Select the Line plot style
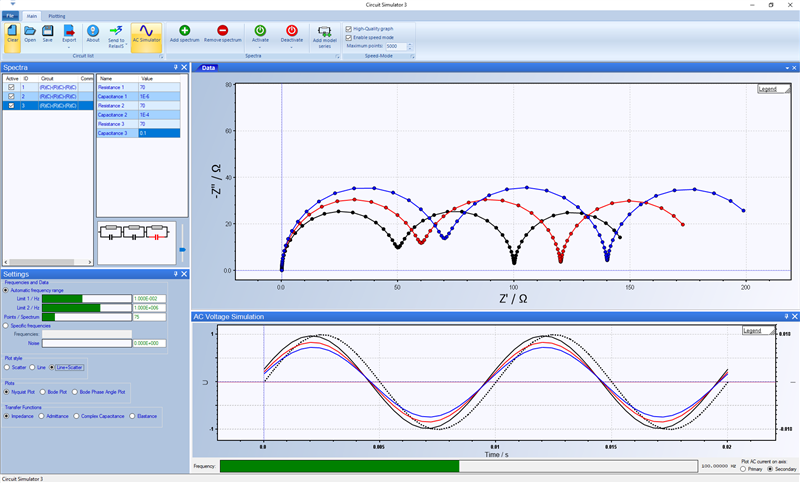Screen dimensions: 800x483 tap(32, 367)
